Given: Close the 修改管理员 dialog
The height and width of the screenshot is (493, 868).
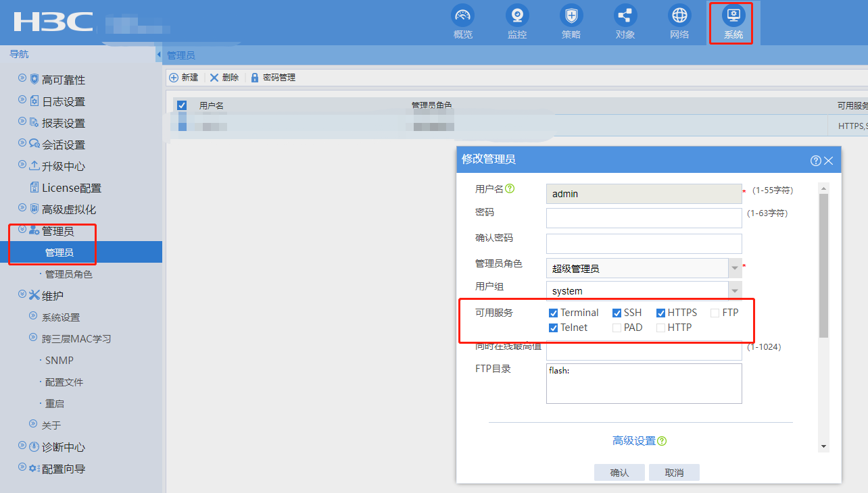Looking at the screenshot, I should pos(829,160).
